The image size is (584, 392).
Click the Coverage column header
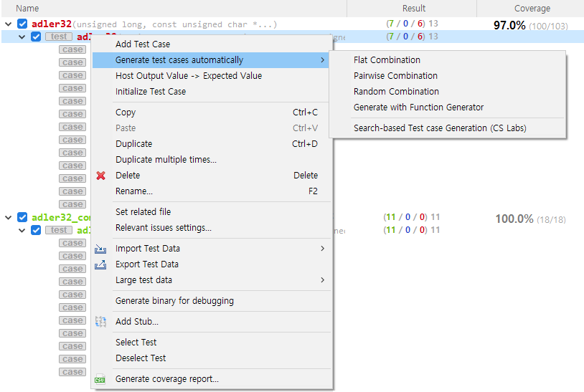tap(532, 9)
